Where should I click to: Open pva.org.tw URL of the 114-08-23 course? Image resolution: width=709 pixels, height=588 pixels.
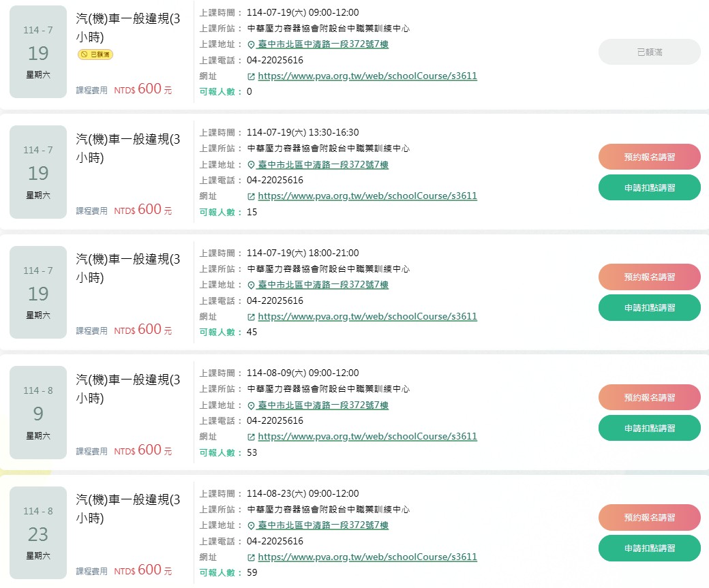click(367, 557)
